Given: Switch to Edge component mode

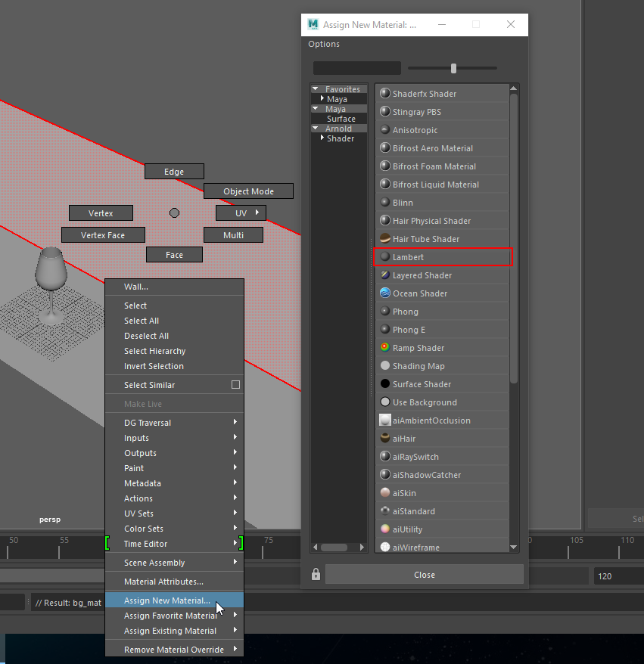Looking at the screenshot, I should 174,172.
